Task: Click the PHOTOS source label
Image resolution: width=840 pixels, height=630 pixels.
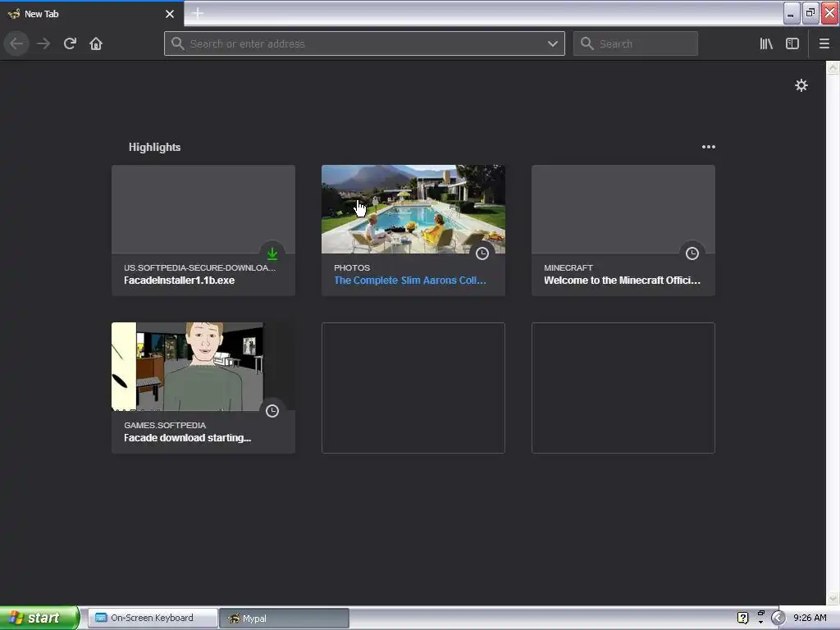Action: tap(352, 267)
